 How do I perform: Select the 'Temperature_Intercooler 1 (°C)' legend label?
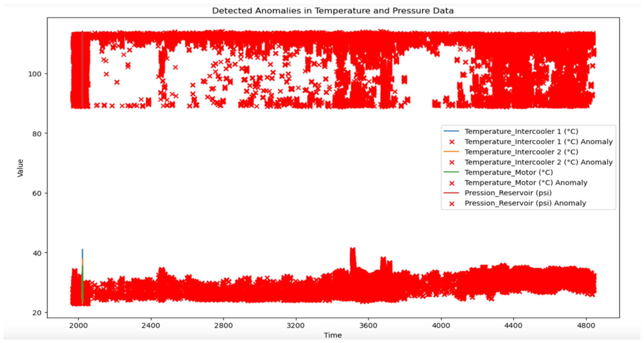521,132
